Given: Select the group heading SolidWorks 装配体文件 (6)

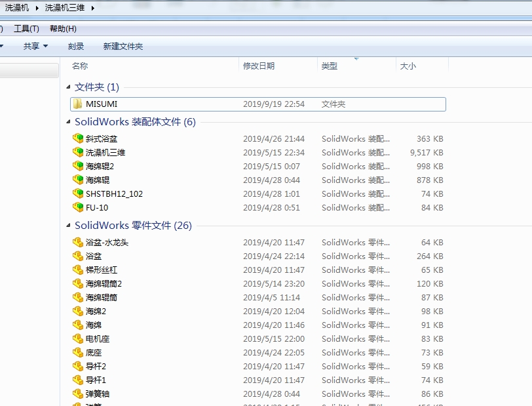Looking at the screenshot, I should [x=135, y=121].
